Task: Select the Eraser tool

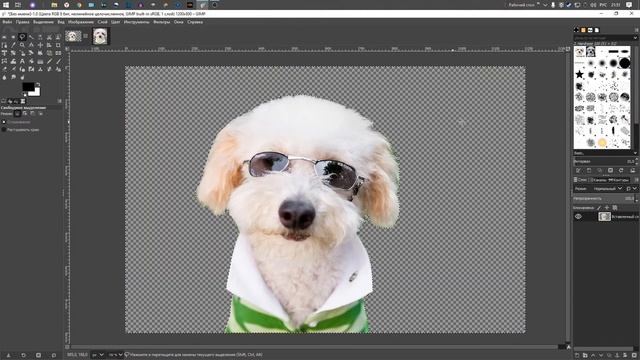Action: coord(4,69)
